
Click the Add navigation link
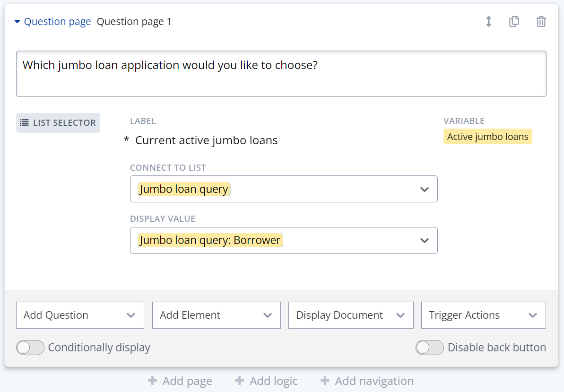367,381
